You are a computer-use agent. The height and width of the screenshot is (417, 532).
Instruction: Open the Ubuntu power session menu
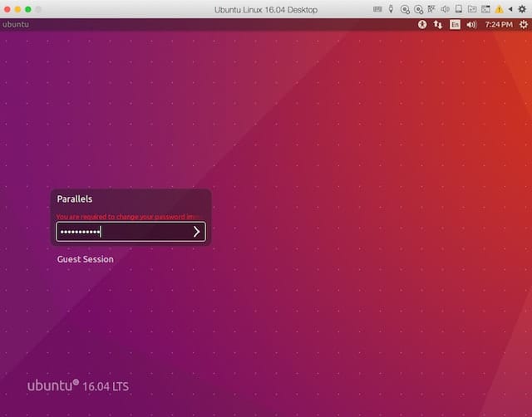point(521,25)
